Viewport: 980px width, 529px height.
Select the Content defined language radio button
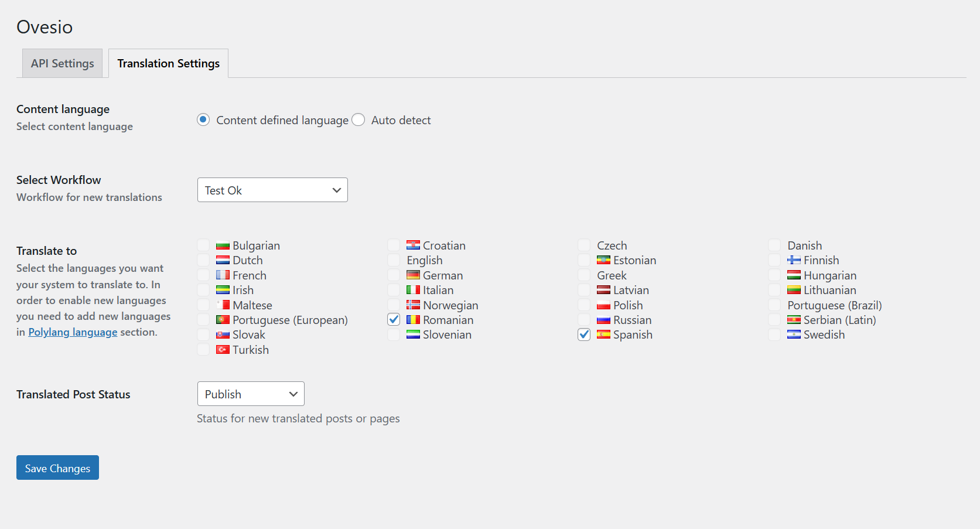click(x=203, y=120)
